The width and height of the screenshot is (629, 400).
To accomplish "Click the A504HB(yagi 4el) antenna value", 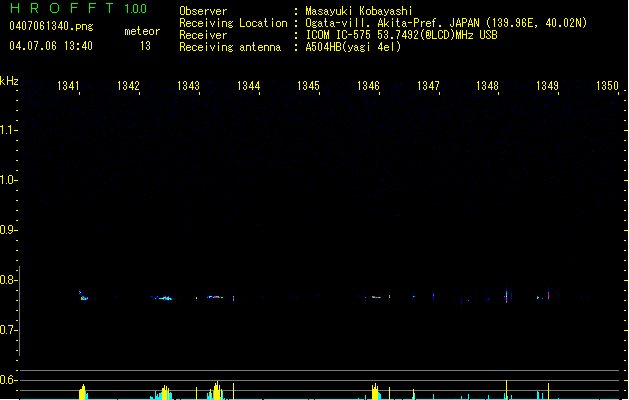I will [x=353, y=47].
